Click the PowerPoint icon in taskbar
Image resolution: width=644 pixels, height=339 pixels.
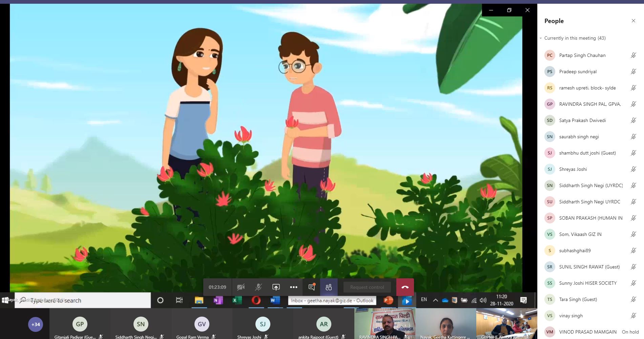click(388, 300)
